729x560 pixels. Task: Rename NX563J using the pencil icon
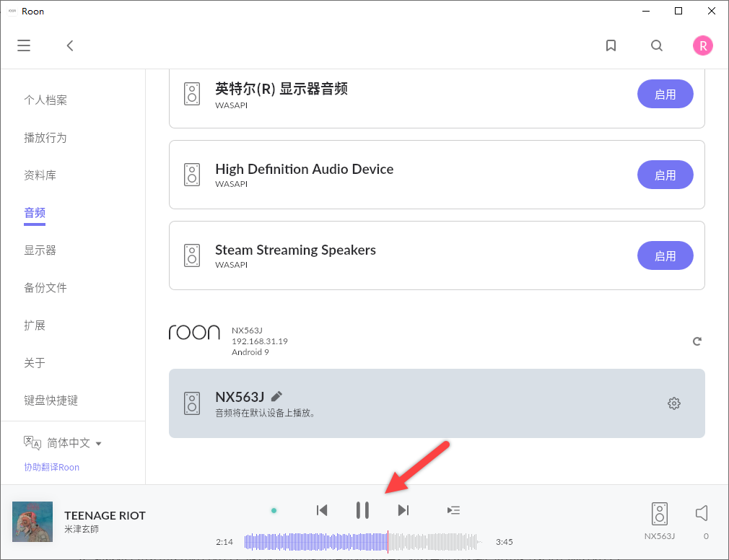276,396
